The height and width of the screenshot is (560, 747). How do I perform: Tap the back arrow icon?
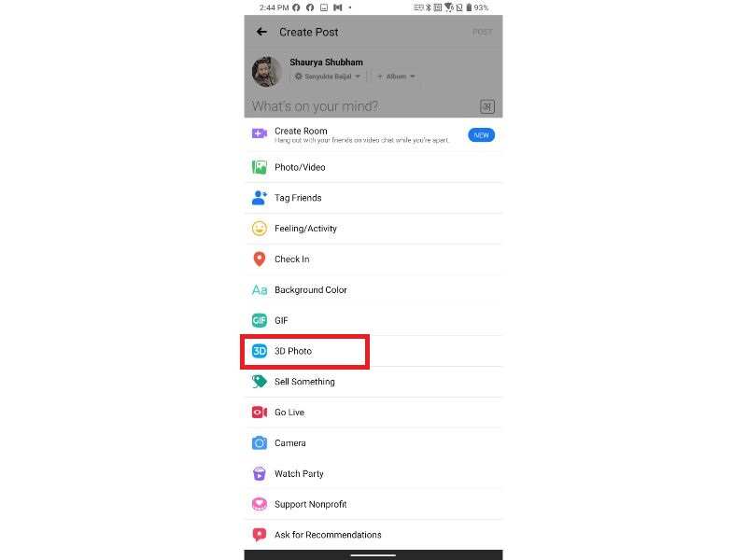point(261,32)
